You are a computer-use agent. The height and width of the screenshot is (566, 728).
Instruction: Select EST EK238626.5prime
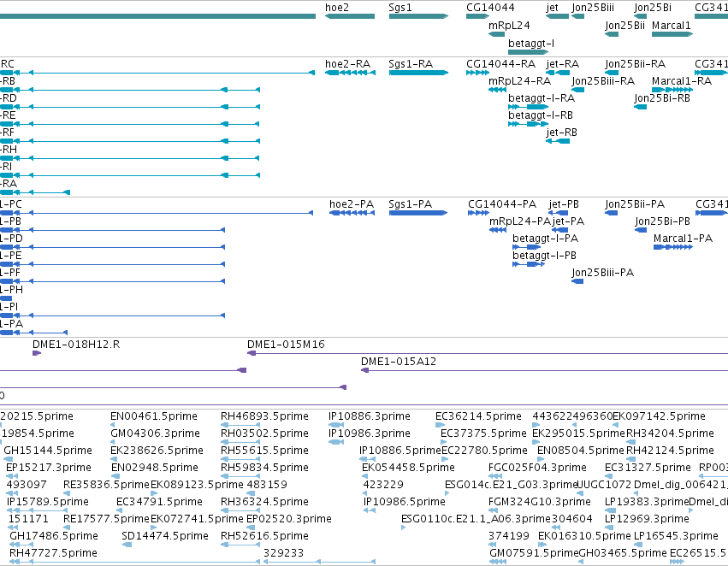pos(157,451)
